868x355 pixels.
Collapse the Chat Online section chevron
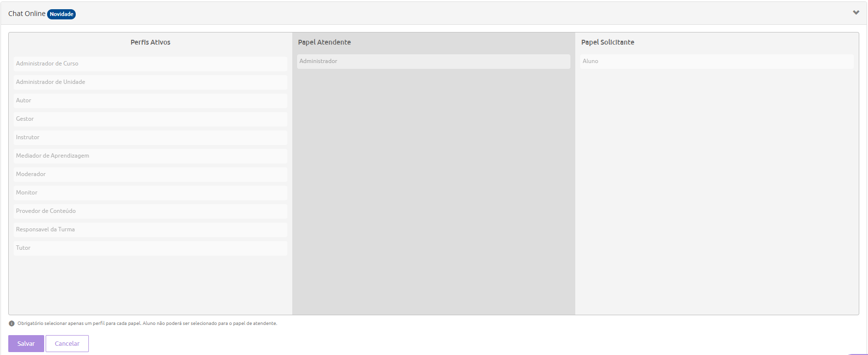[x=856, y=13]
